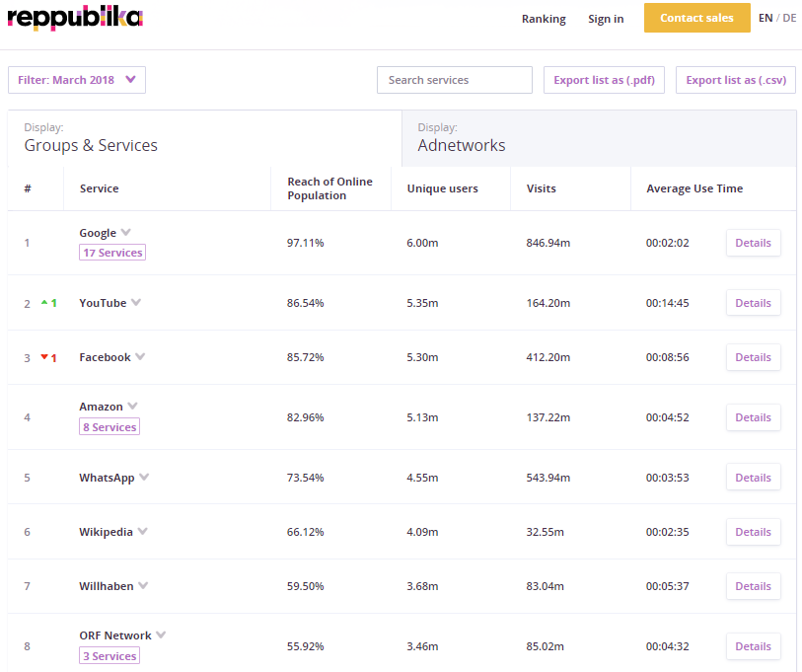Expand the Facebook row arrow
802x672 pixels.
pyautogui.click(x=140, y=357)
